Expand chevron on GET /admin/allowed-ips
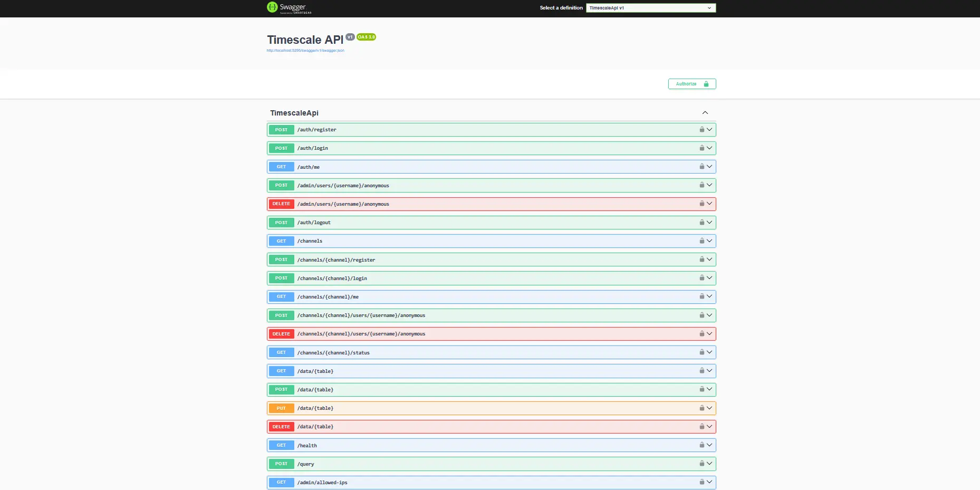Screen dimensions: 980x490 click(x=709, y=482)
